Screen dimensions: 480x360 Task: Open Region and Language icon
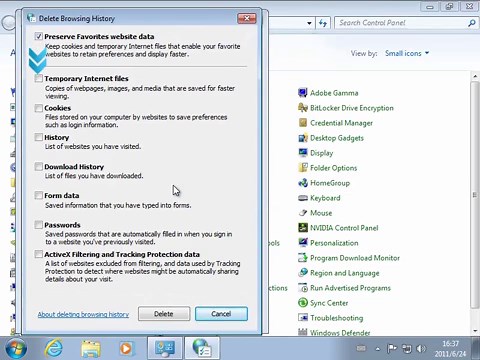tap(303, 273)
